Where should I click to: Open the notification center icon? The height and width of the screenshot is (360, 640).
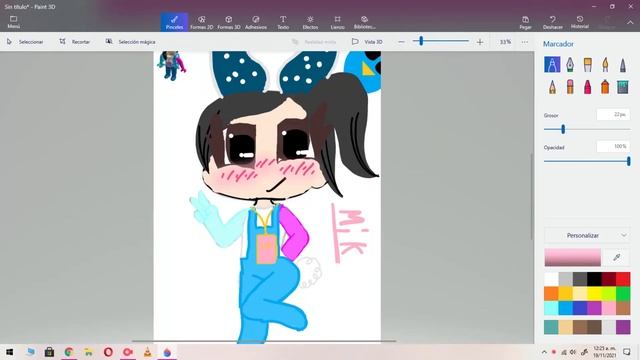(627, 352)
